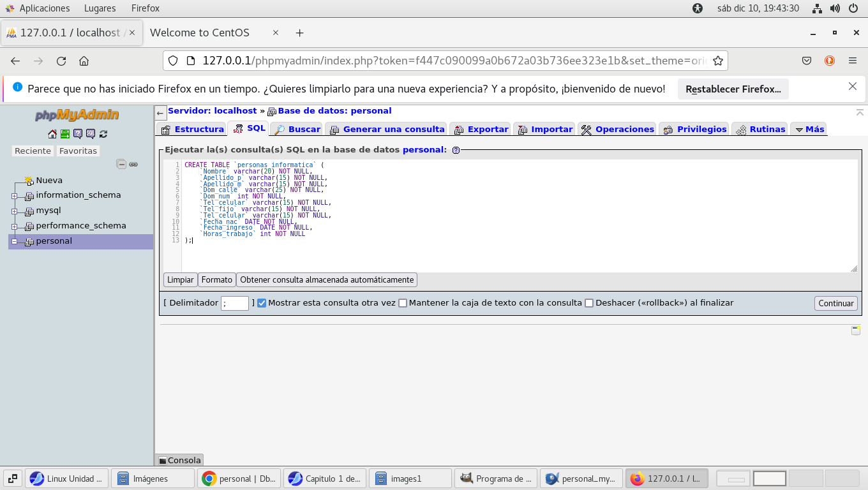
Task: Reload the navigation panel with refresh icon
Action: point(103,134)
